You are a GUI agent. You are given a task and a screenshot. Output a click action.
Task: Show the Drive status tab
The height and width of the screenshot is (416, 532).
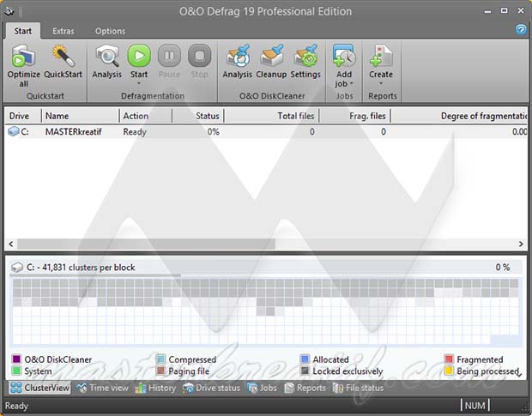tap(211, 388)
